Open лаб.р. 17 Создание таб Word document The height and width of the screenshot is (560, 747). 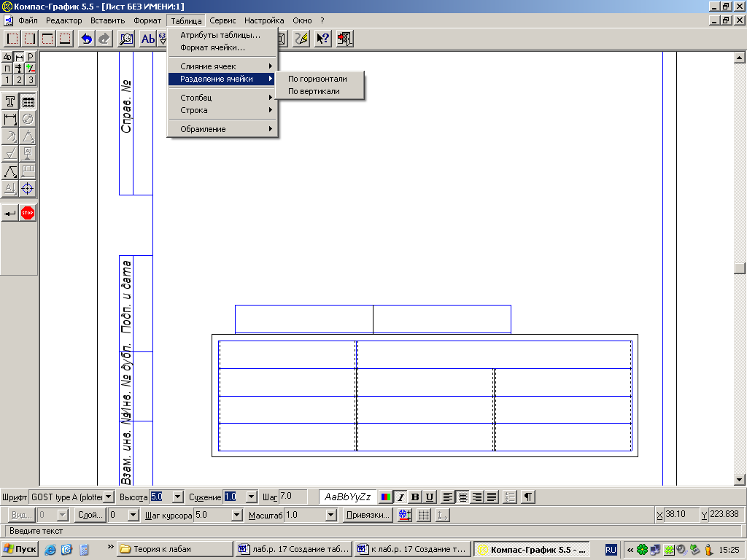tap(294, 549)
